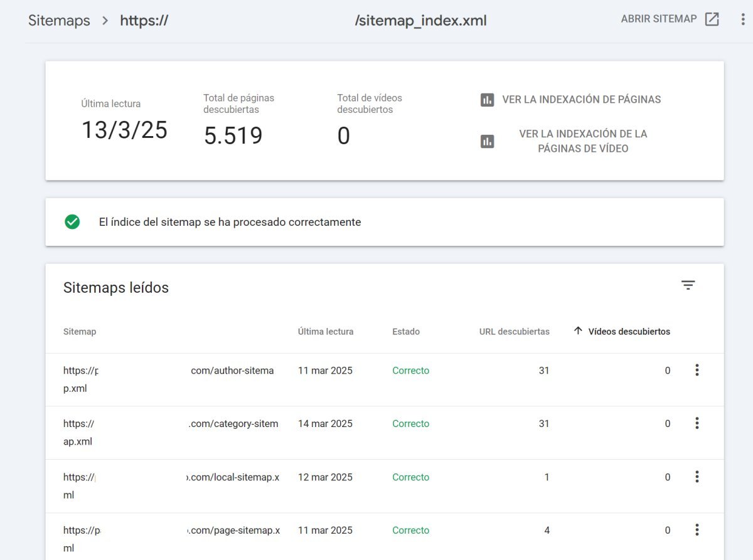This screenshot has width=753, height=560.
Task: Sort by Sitemap column header
Action: tap(80, 332)
